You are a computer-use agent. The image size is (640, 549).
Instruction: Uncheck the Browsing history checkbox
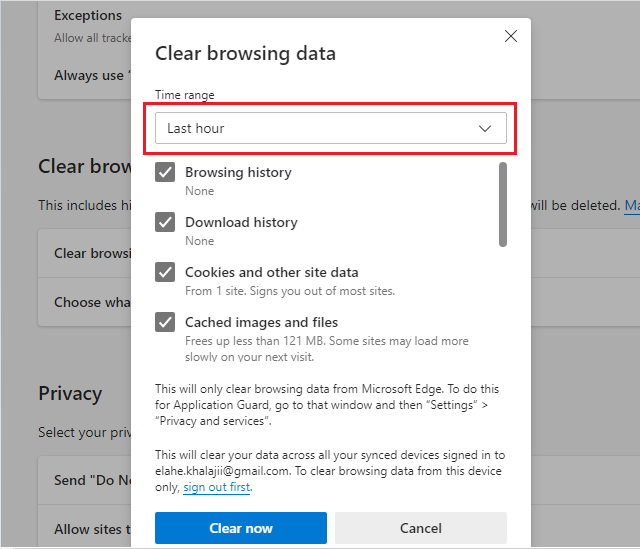click(x=165, y=172)
